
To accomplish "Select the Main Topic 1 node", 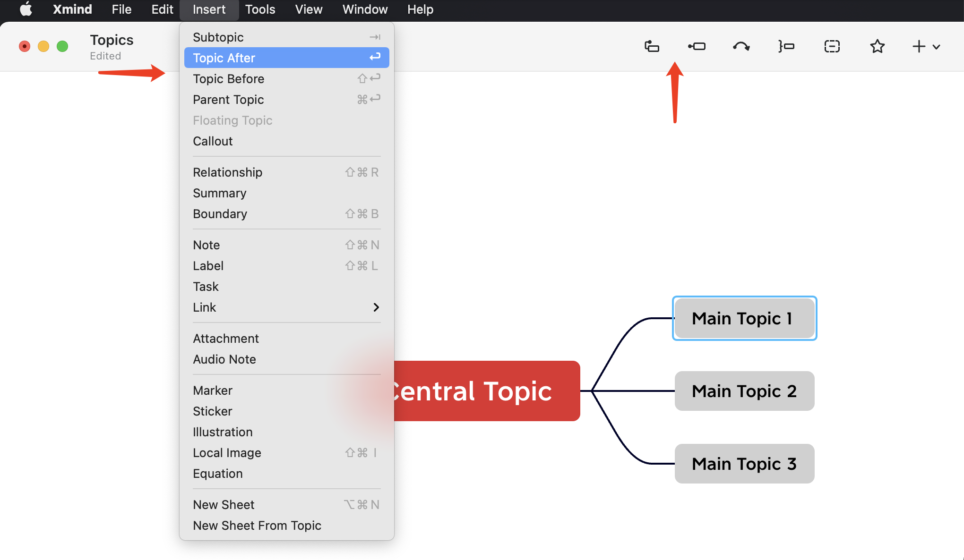I will point(744,318).
